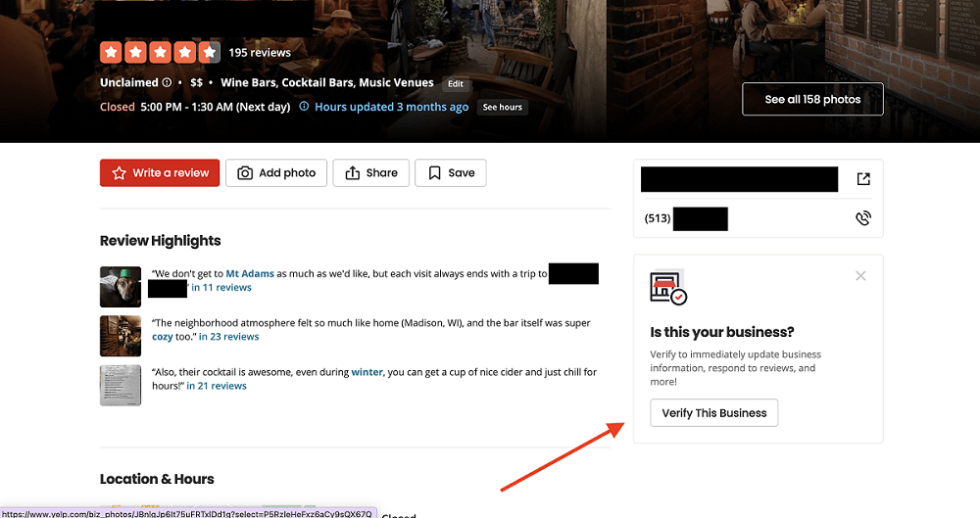980x518 pixels.
Task: Click the hours updated info icon
Action: [304, 106]
